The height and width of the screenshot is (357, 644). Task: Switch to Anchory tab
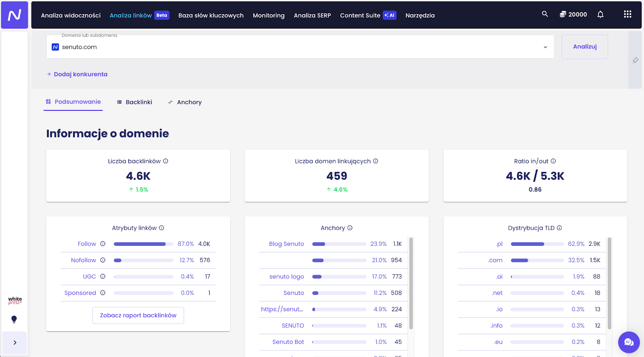pos(185,102)
